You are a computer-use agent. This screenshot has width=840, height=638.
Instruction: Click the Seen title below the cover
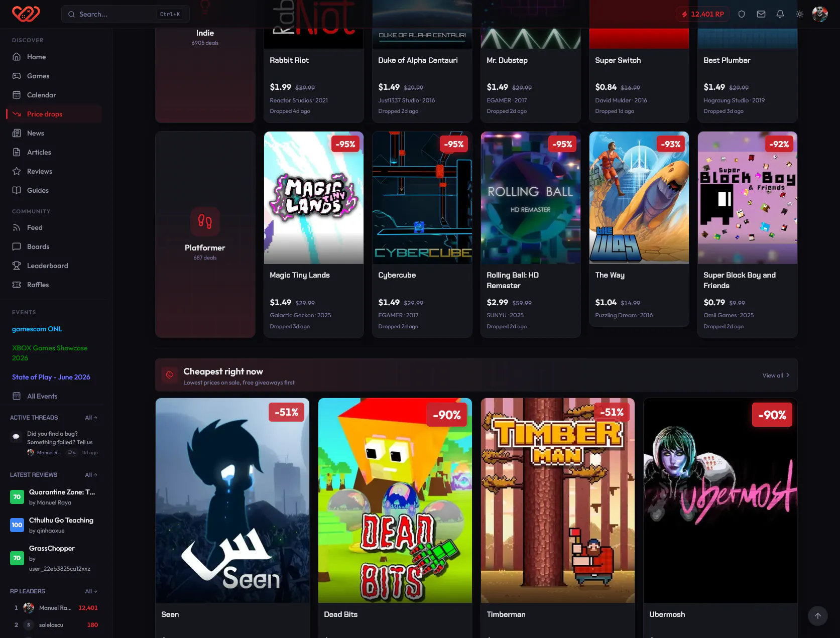[x=170, y=614]
